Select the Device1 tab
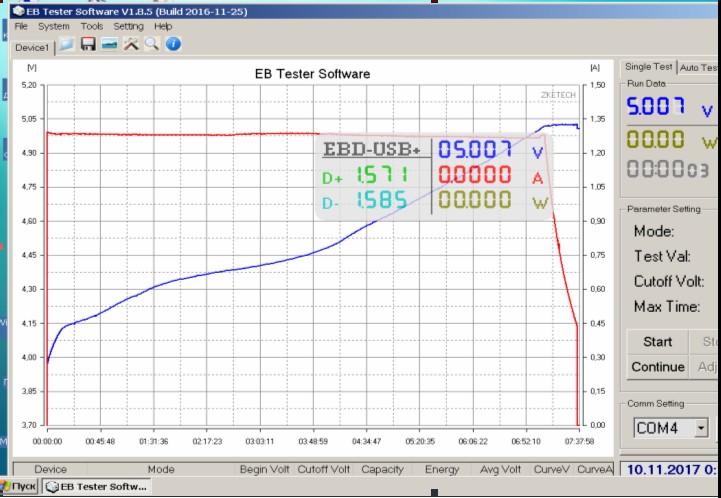The height and width of the screenshot is (498, 721). pyautogui.click(x=32, y=47)
